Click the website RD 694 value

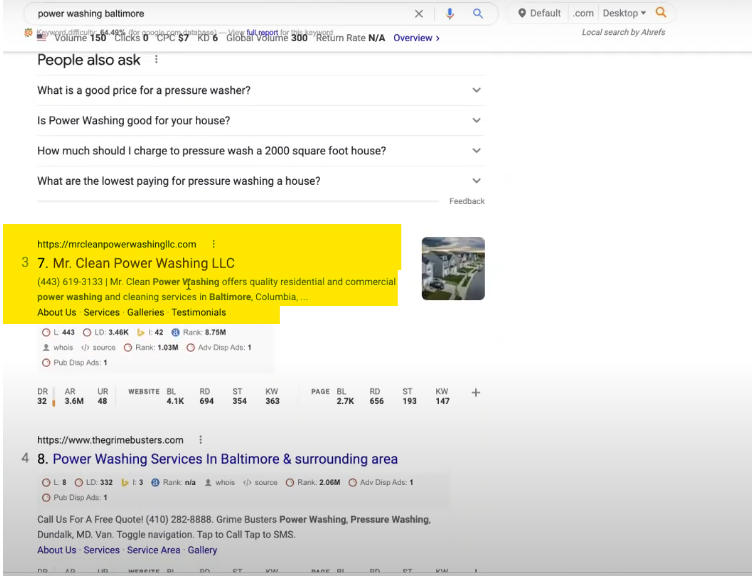[207, 401]
